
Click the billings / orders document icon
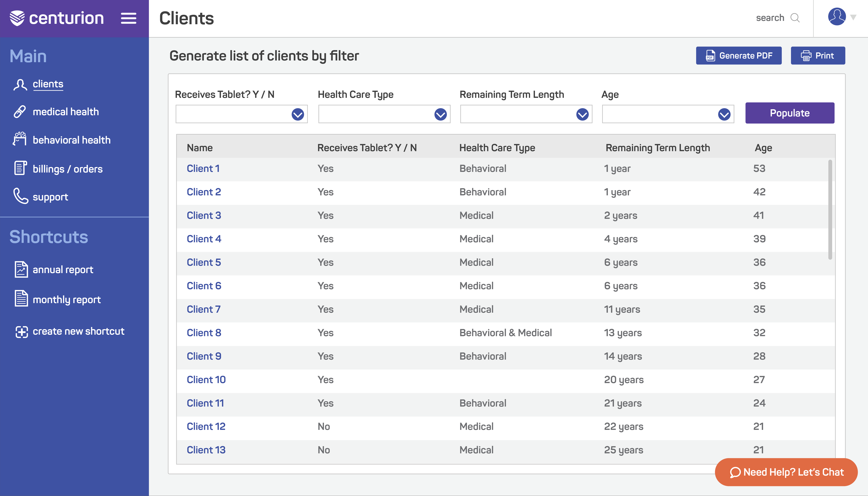(x=20, y=168)
